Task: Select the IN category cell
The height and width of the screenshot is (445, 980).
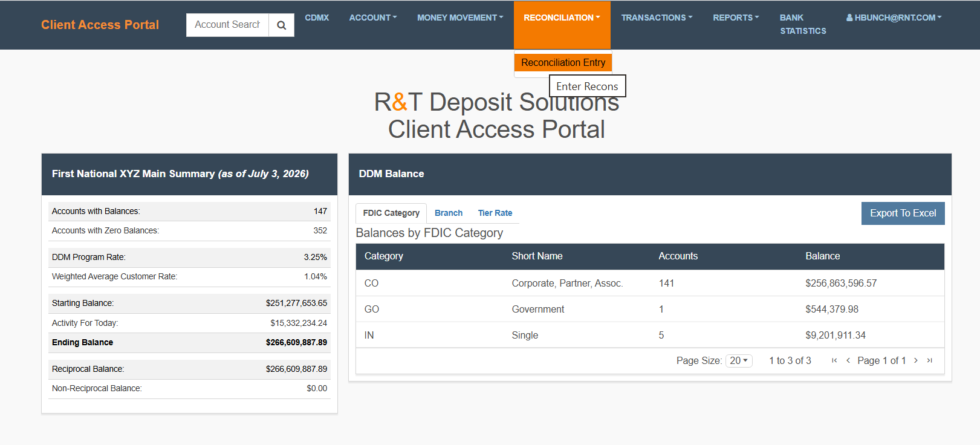Action: (x=369, y=335)
